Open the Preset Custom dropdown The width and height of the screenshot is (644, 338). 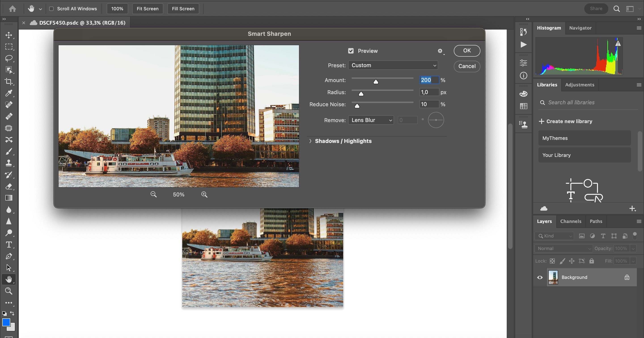point(393,65)
